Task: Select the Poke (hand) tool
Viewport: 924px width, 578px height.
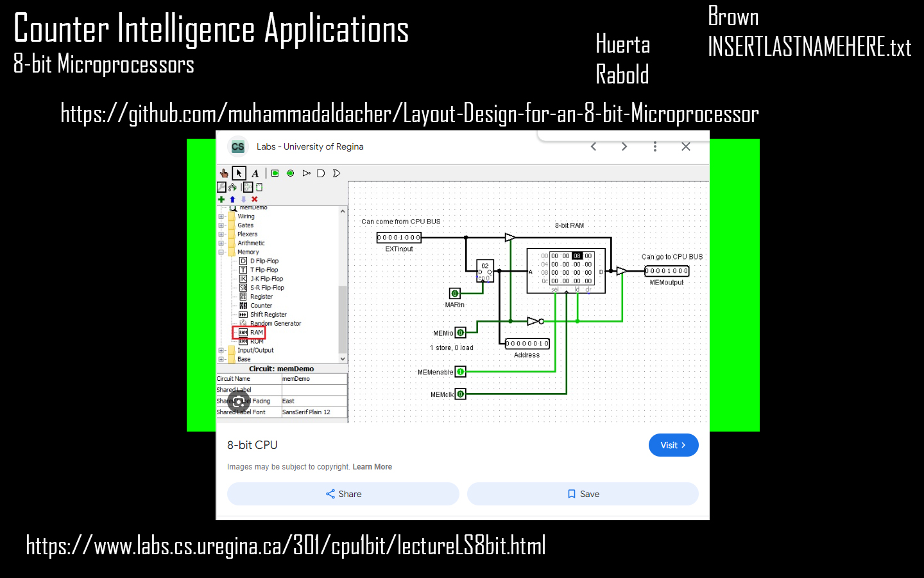Action: point(223,173)
